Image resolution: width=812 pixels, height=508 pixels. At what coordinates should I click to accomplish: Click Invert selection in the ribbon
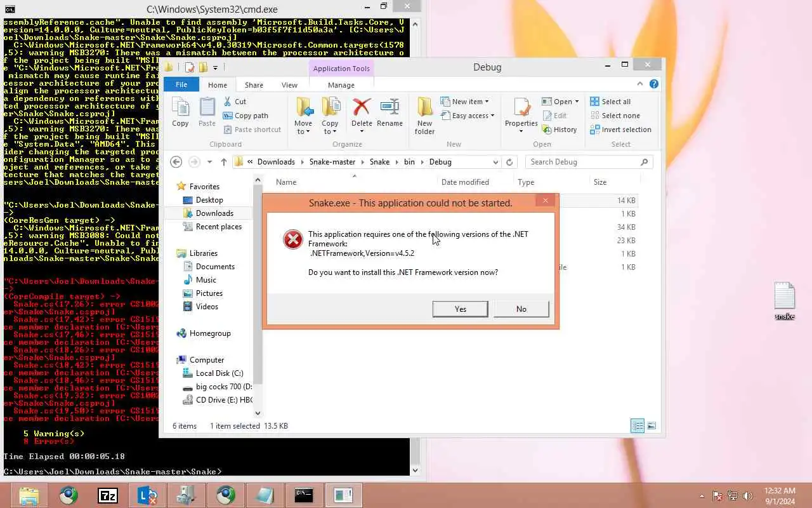pyautogui.click(x=620, y=130)
